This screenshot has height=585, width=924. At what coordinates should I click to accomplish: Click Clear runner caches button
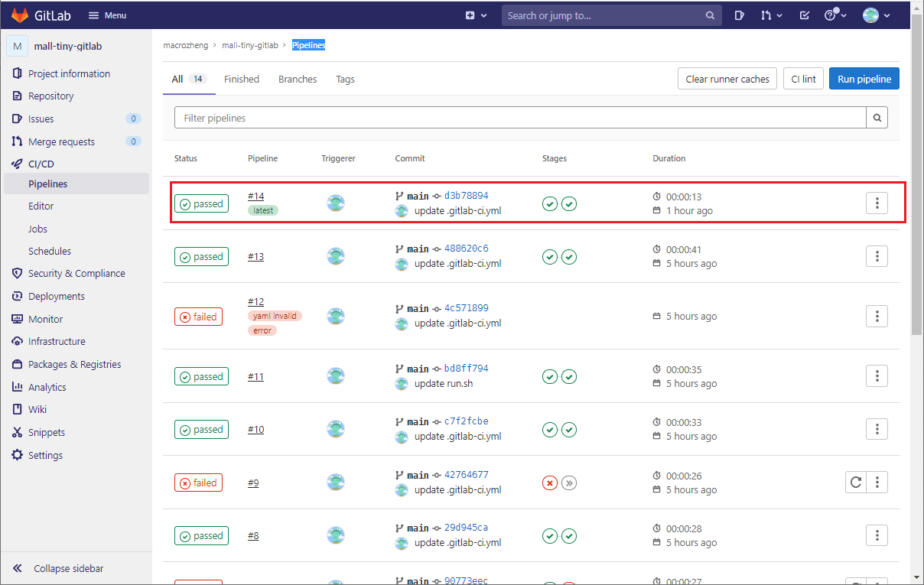(727, 79)
